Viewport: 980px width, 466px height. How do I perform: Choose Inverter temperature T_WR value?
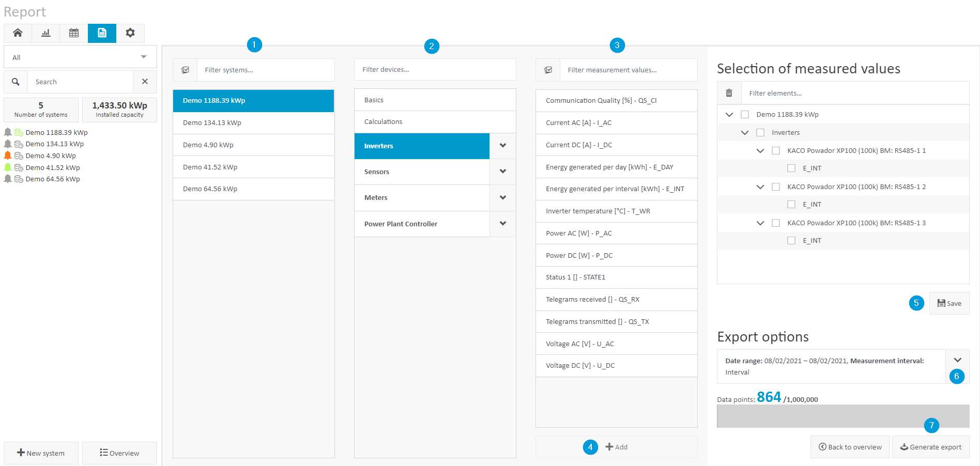click(616, 211)
